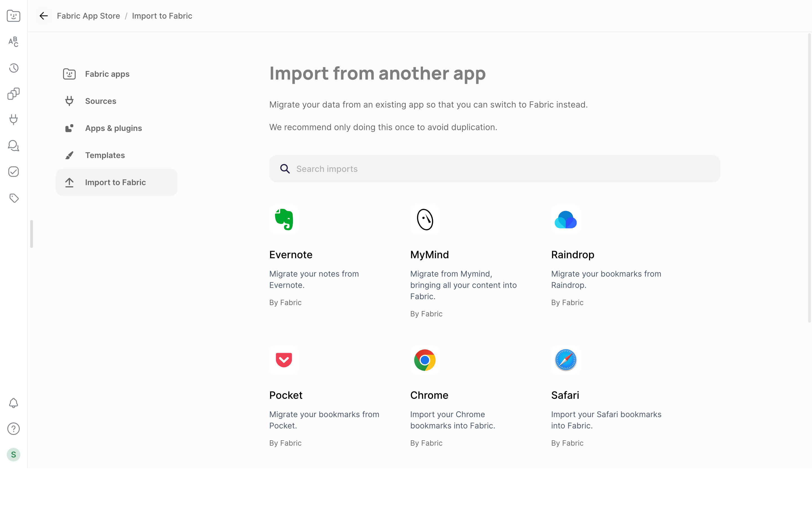
Task: Open the stacked spaces icon in left rail
Action: coord(14,94)
